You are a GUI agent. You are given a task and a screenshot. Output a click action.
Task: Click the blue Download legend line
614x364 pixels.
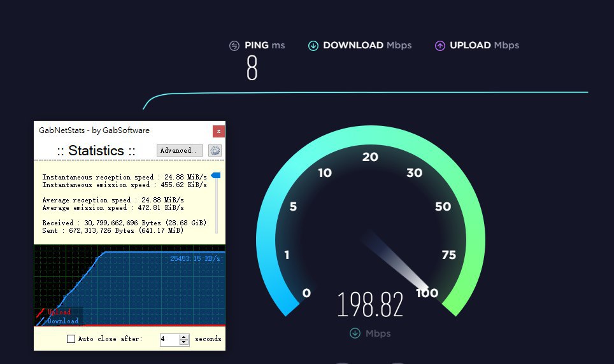(x=40, y=321)
